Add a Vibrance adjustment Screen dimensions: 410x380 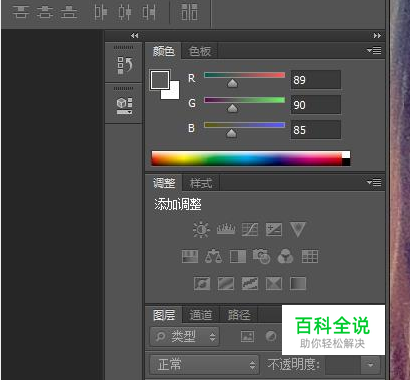(x=298, y=230)
